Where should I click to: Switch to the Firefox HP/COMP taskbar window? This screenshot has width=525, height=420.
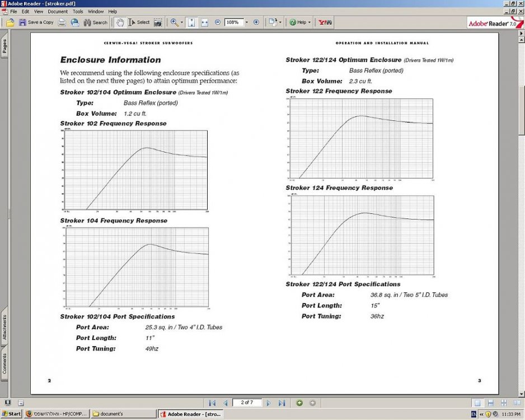[57, 414]
